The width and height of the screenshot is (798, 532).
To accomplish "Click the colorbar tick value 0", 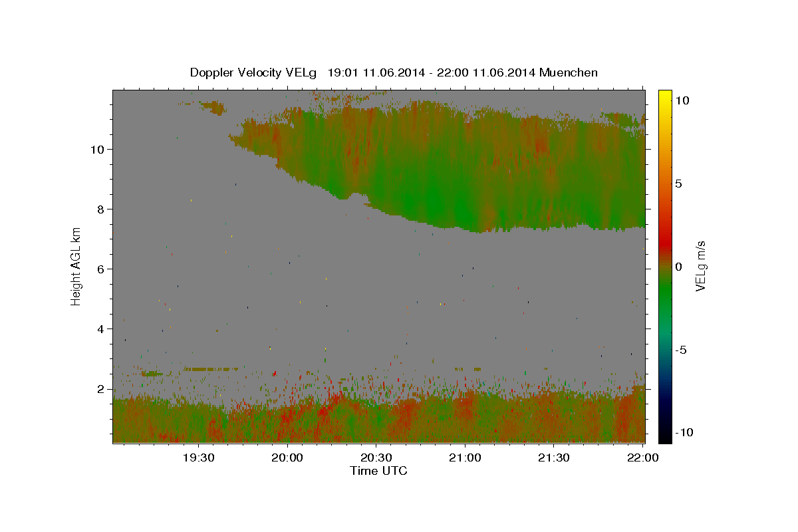I will pyautogui.click(x=678, y=267).
